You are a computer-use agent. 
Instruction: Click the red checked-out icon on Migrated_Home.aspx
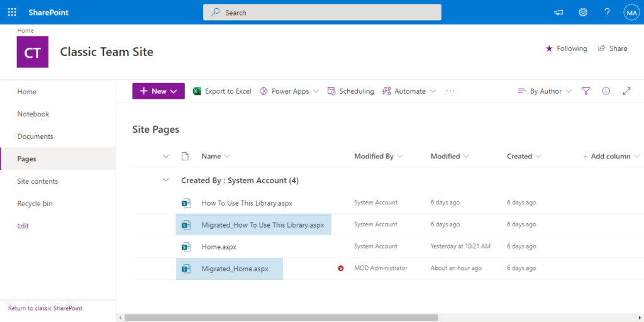coord(341,269)
